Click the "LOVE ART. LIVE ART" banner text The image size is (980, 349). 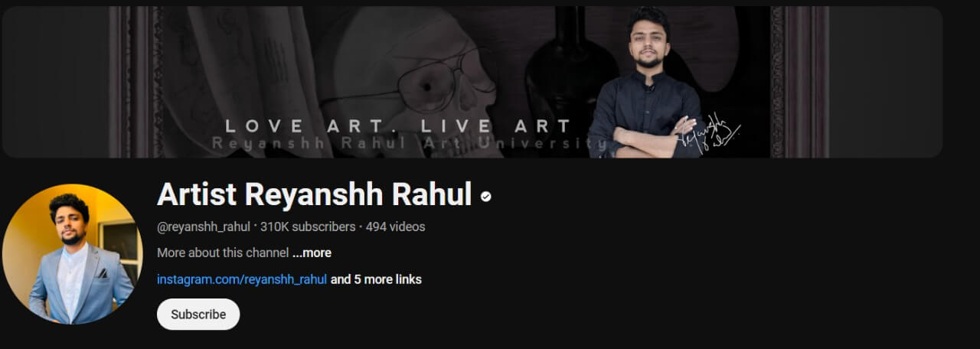click(x=398, y=126)
